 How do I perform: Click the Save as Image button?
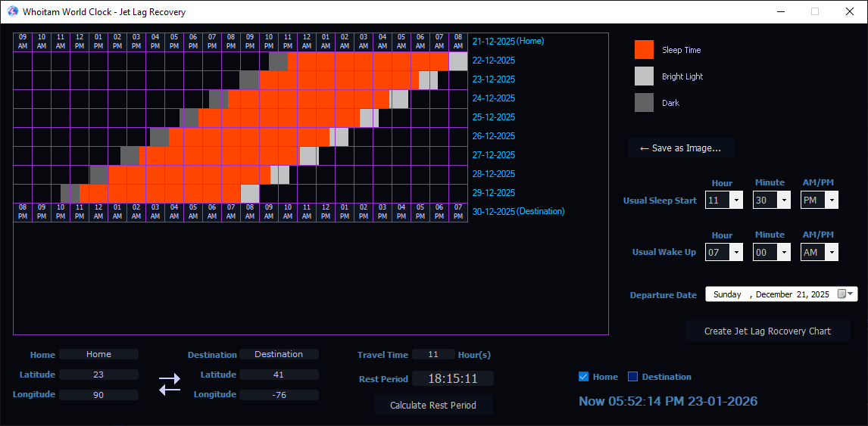(x=680, y=148)
